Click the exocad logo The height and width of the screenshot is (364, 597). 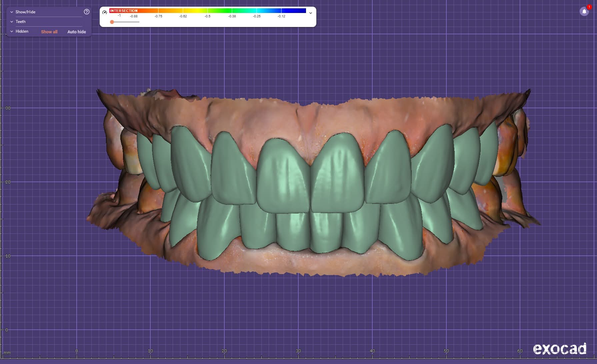pyautogui.click(x=560, y=349)
